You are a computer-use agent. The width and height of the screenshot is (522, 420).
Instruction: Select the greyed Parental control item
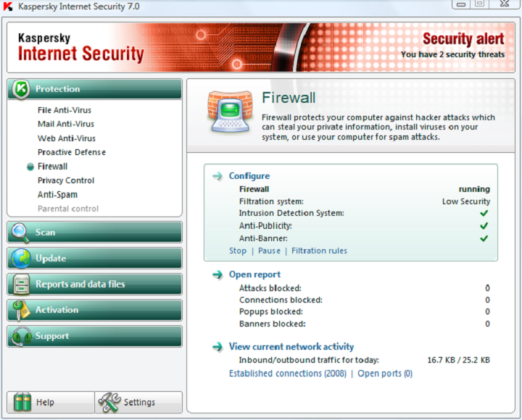click(68, 209)
